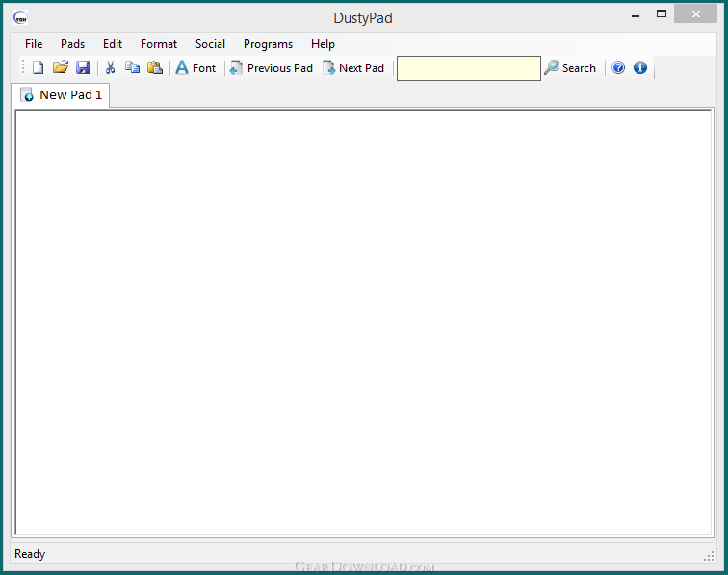Click the blue info about icon
The width and height of the screenshot is (728, 575).
point(640,67)
